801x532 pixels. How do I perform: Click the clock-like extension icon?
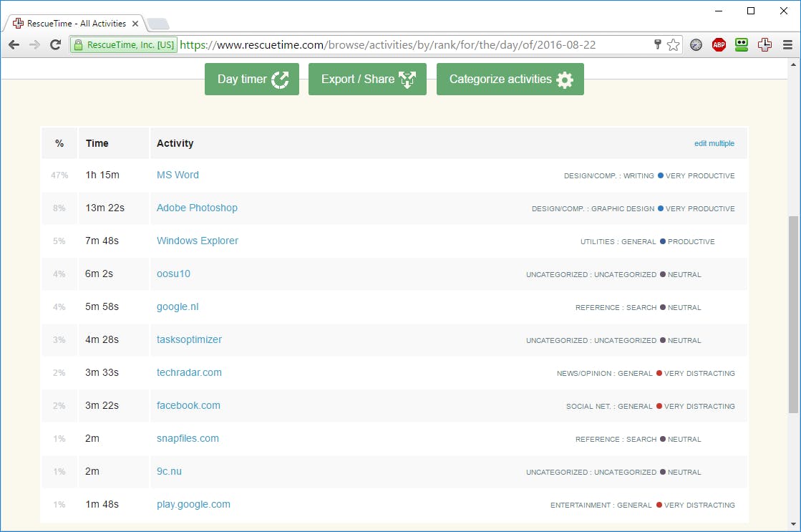(696, 45)
